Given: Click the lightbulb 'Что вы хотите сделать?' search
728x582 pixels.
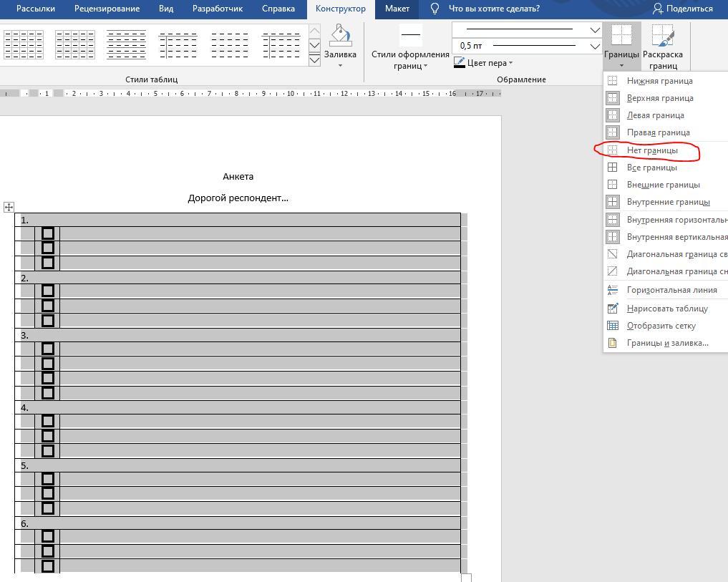Looking at the screenshot, I should click(x=485, y=9).
